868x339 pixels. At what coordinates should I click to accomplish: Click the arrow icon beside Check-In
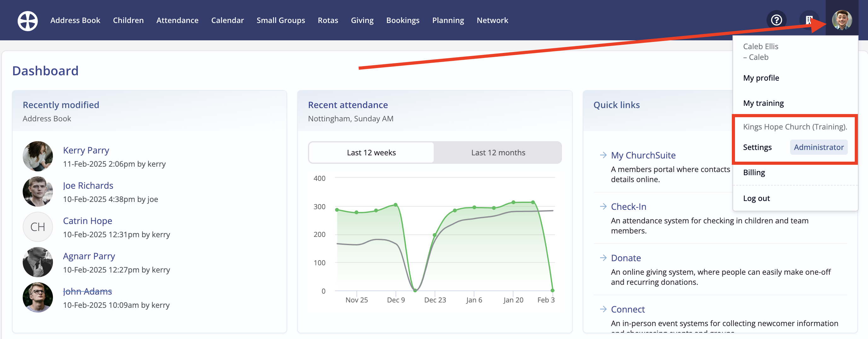[603, 206]
